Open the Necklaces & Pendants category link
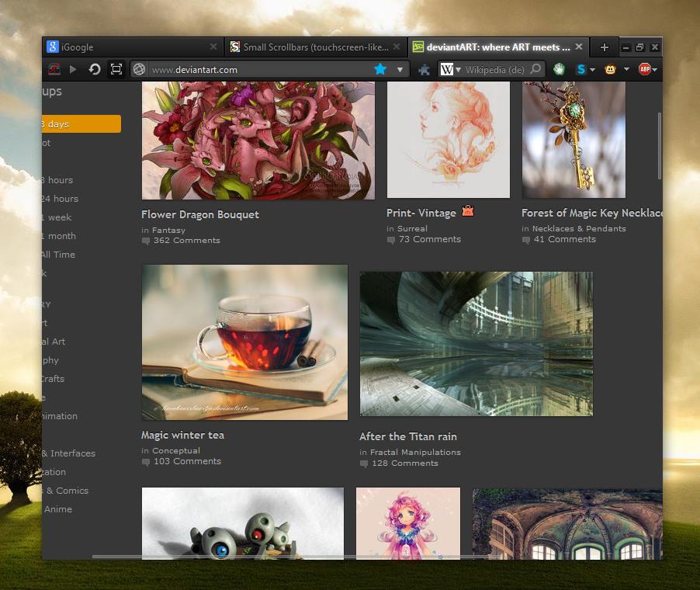The image size is (700, 590). (579, 229)
